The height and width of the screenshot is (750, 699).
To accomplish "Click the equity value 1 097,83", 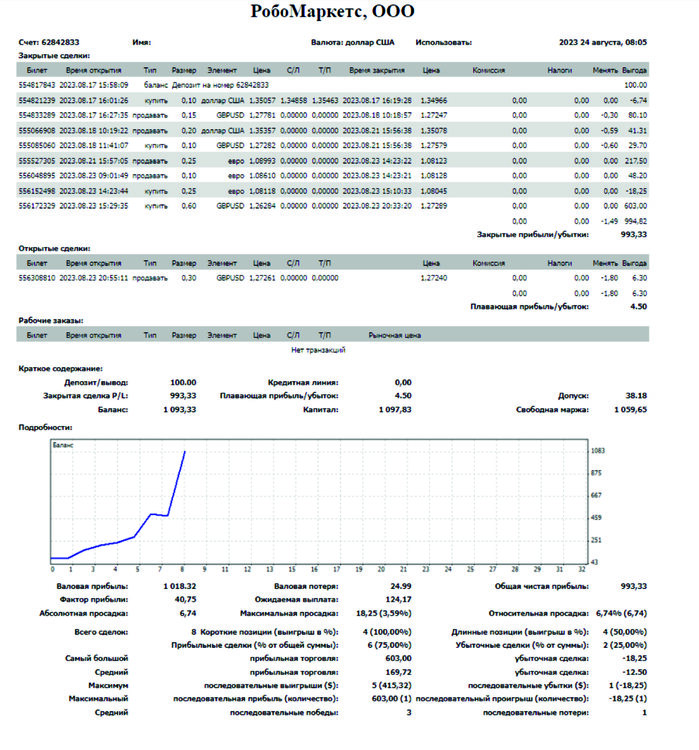I will click(x=395, y=409).
